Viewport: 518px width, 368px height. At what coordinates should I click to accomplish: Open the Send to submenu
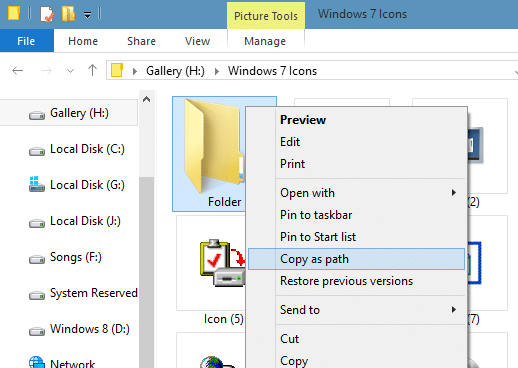coord(356,310)
